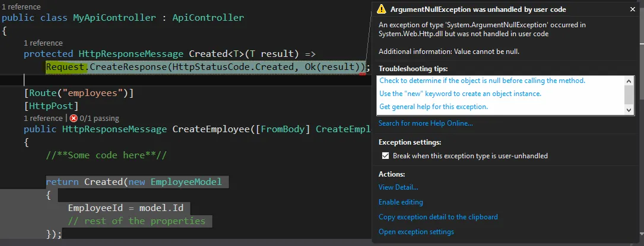Click 'Troubleshooting tips:' heading
644x246 pixels.
[413, 69]
